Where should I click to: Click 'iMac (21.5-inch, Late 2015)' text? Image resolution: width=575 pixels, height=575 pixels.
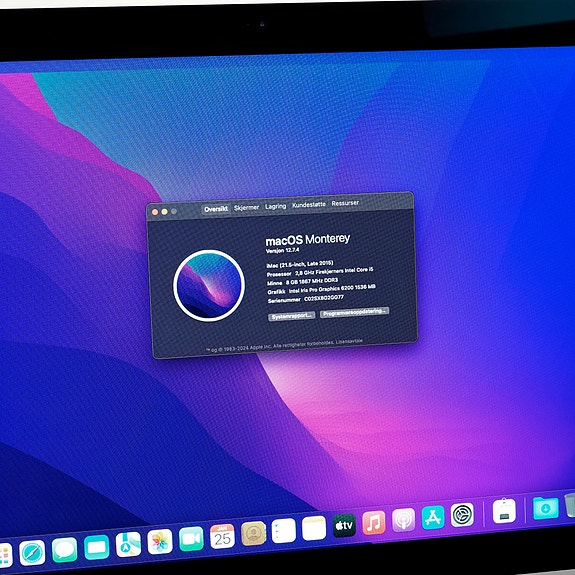point(300,264)
